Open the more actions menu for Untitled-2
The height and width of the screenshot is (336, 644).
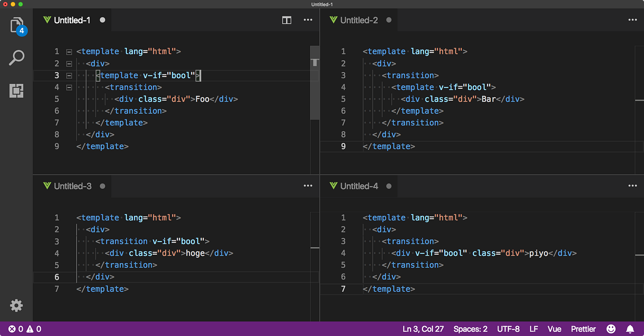(632, 20)
